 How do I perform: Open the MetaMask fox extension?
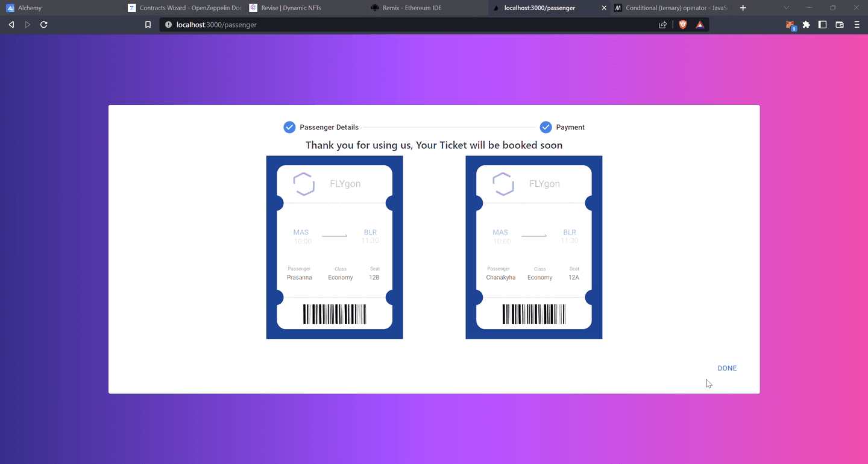pos(790,25)
